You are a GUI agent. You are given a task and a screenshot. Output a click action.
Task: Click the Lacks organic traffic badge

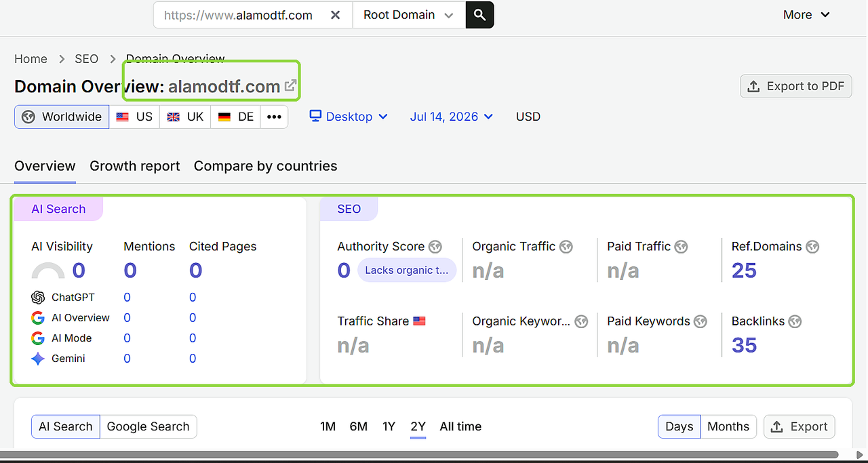(407, 270)
